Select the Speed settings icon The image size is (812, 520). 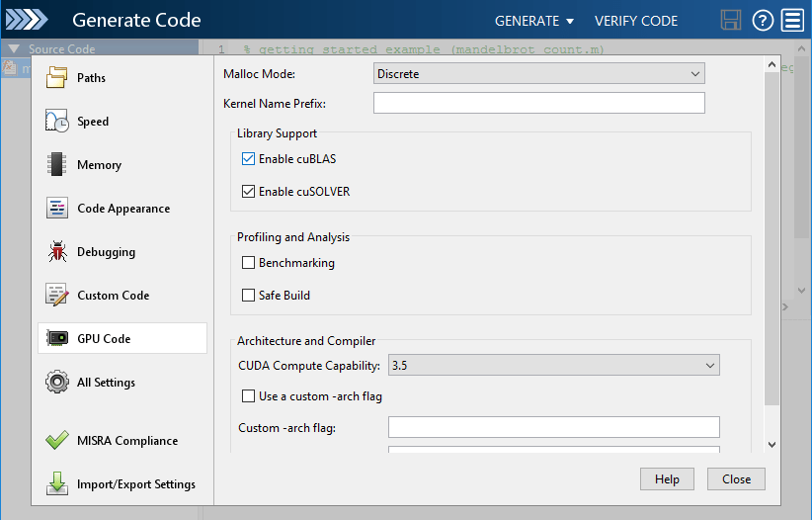[57, 122]
